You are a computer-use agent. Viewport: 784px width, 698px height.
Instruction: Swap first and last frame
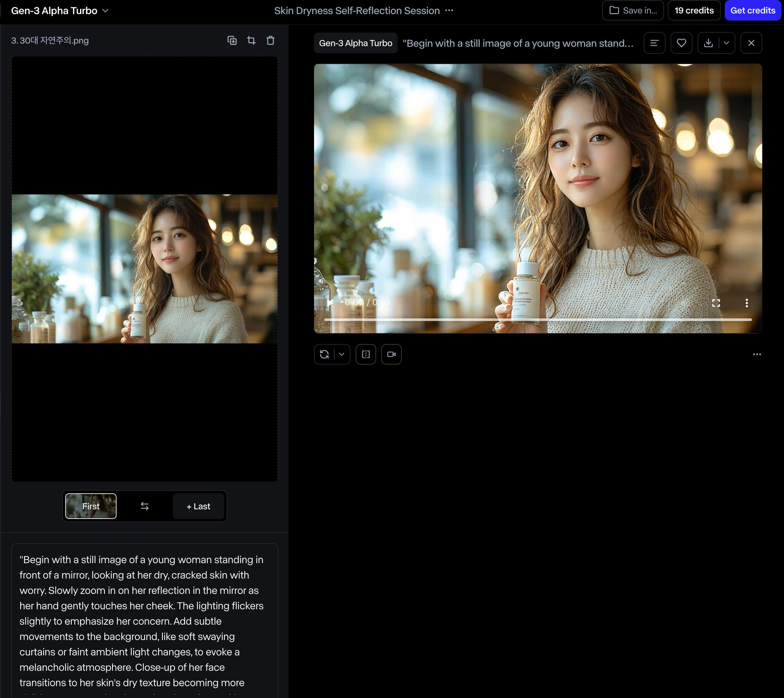click(145, 506)
